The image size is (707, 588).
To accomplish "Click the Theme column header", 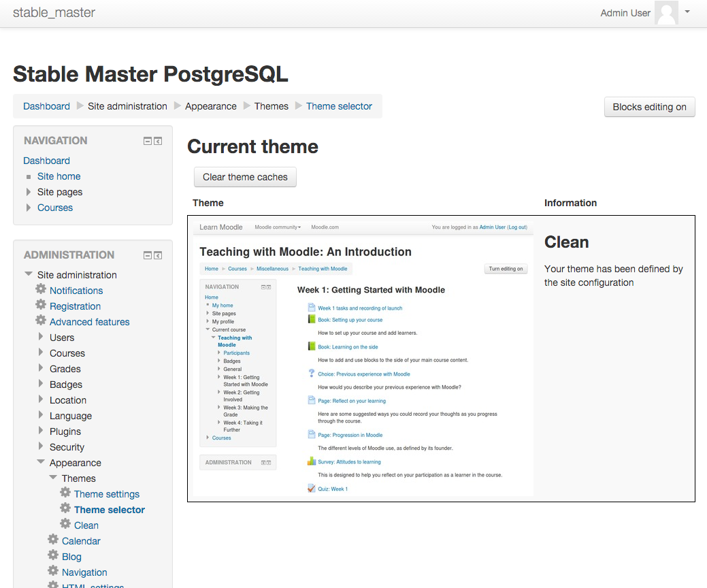I will pos(208,203).
